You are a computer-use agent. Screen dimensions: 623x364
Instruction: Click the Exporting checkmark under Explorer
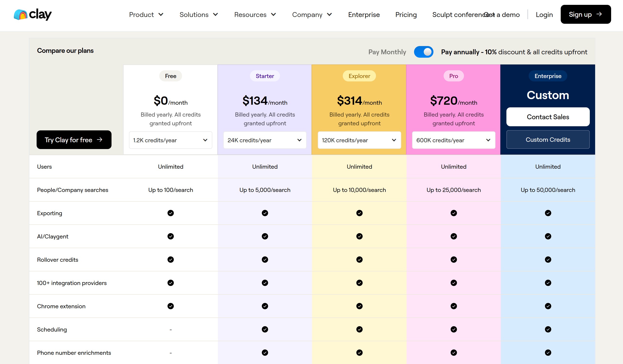click(x=359, y=213)
